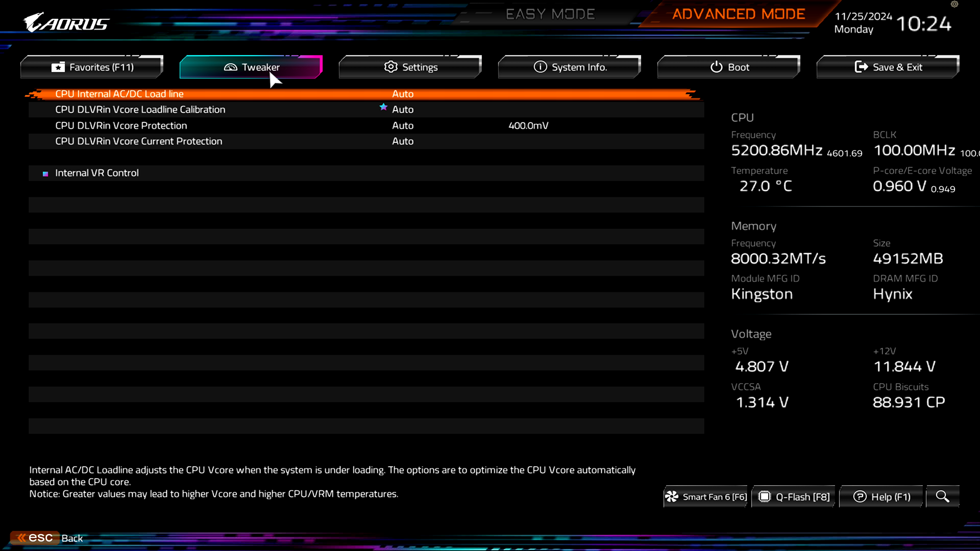980x551 pixels.
Task: Click the Smart Fan 6 fan icon
Action: click(672, 496)
